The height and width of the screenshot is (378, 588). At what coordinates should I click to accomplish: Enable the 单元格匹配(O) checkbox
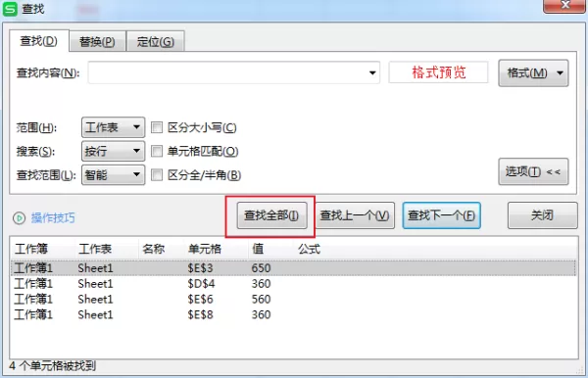(157, 151)
